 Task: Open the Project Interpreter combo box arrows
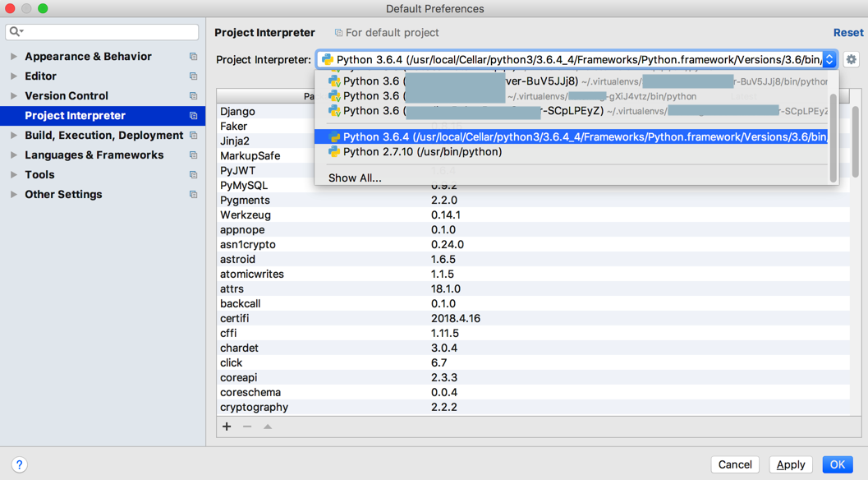[x=829, y=59]
